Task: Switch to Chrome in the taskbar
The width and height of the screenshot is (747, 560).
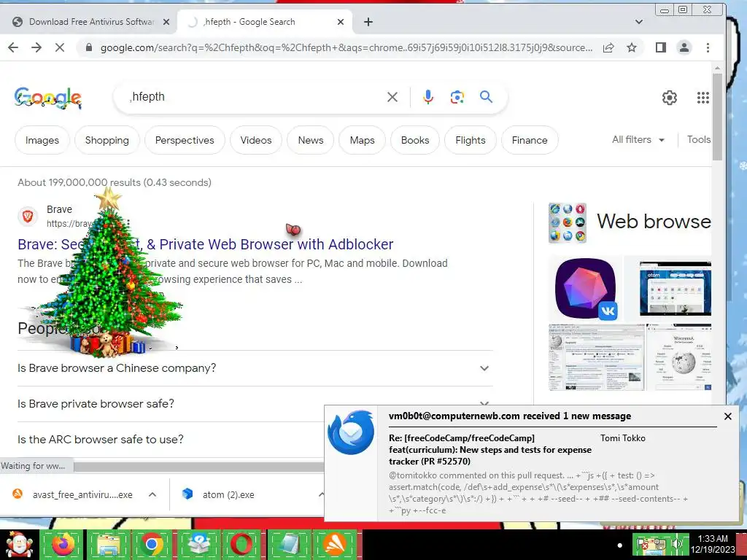Action: coord(152,545)
